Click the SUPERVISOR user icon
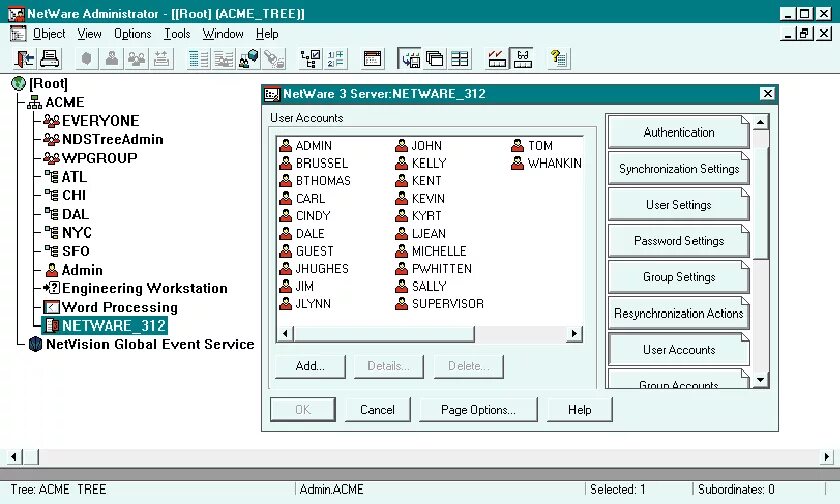Image resolution: width=840 pixels, height=504 pixels. [402, 304]
